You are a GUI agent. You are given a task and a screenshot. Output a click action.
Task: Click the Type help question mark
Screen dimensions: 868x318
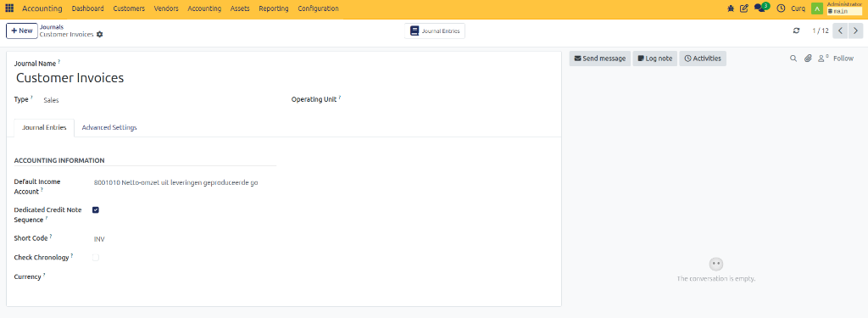pos(31,98)
